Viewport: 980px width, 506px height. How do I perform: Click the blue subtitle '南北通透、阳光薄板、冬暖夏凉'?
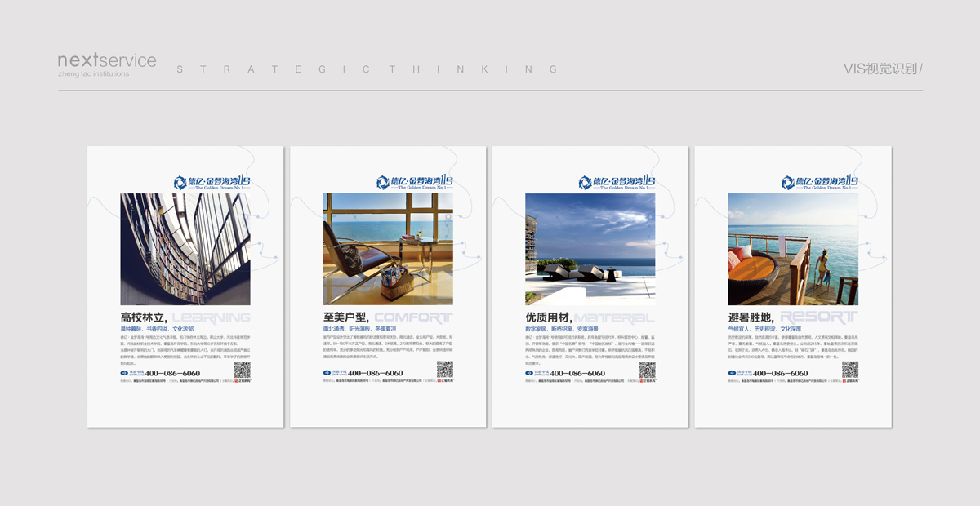(x=360, y=329)
